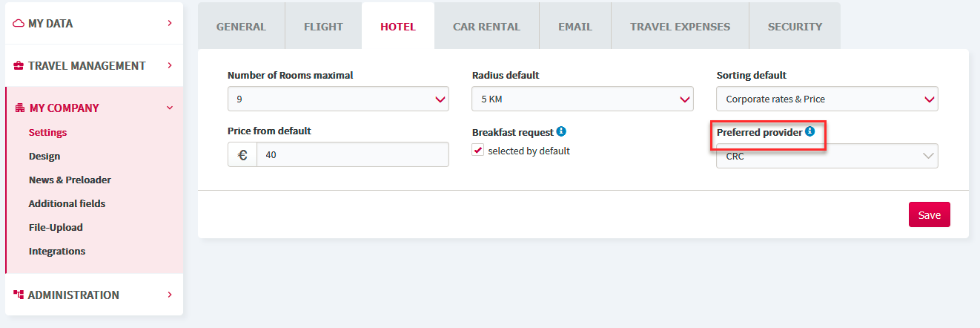This screenshot has width=980, height=328.
Task: Open the Sorting default dropdown
Action: [x=827, y=99]
